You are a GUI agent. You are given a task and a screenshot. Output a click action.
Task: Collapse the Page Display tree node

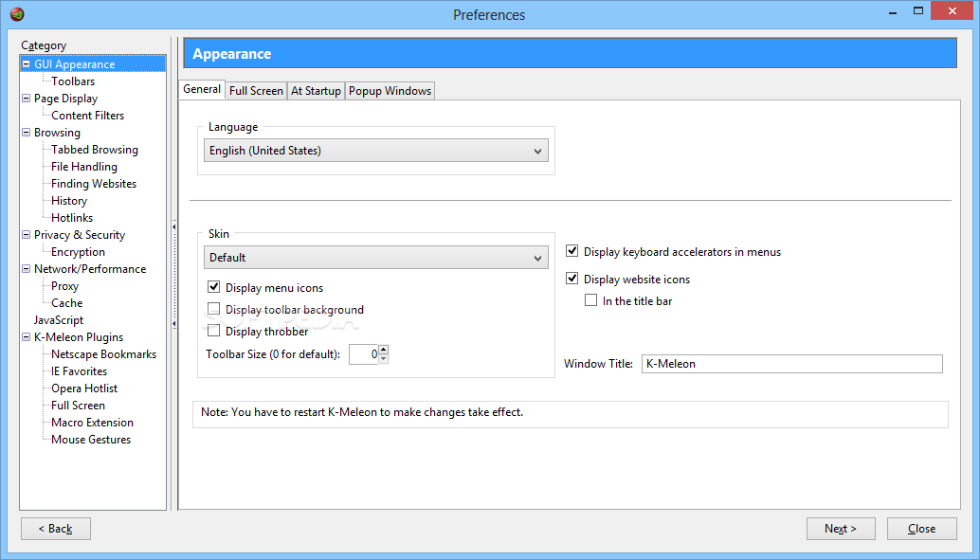(27, 99)
